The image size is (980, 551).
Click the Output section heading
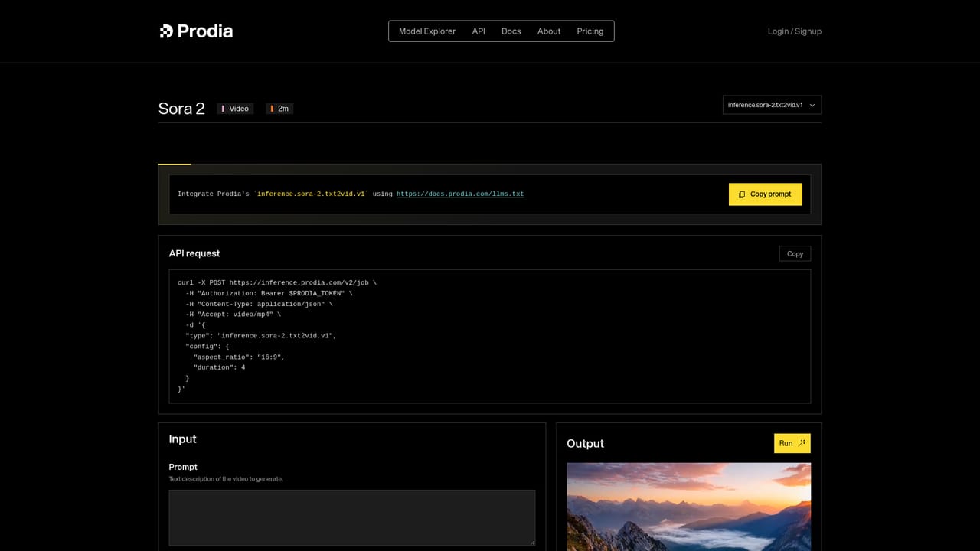point(585,443)
